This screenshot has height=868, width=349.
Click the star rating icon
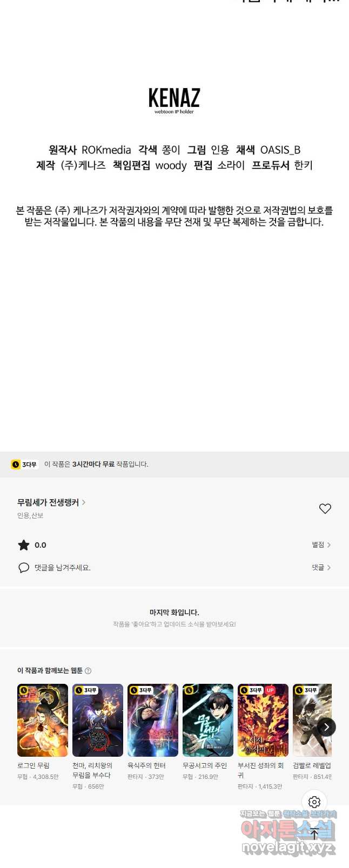click(24, 545)
